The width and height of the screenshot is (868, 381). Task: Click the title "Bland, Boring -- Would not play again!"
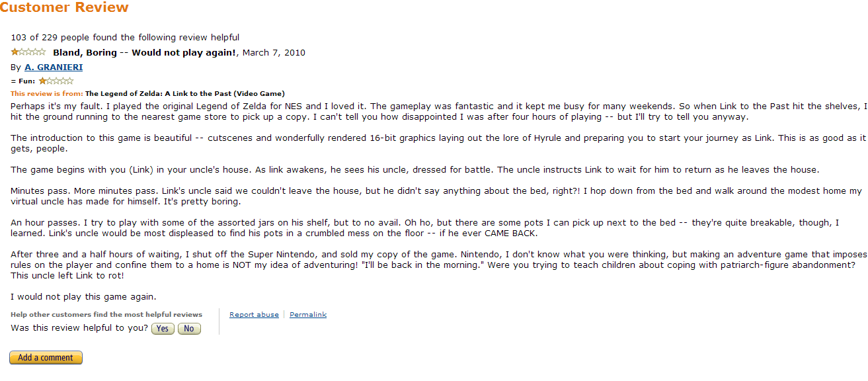(x=145, y=53)
